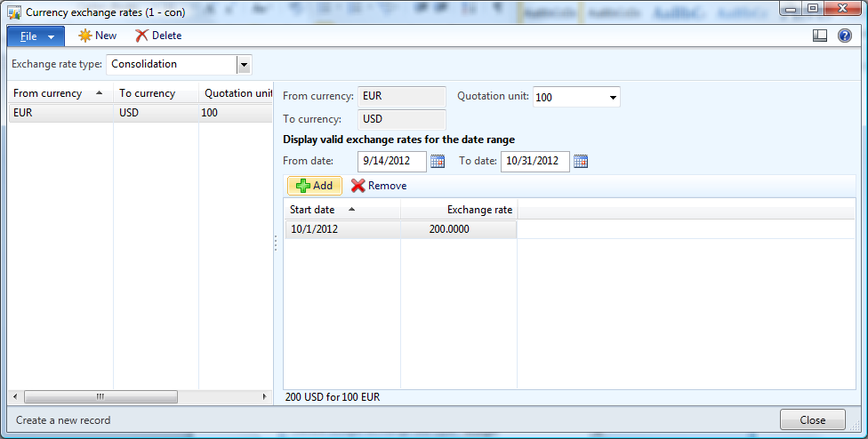Screen dimensions: 868x439
Task: Click the New record toolbar button
Action: point(97,36)
